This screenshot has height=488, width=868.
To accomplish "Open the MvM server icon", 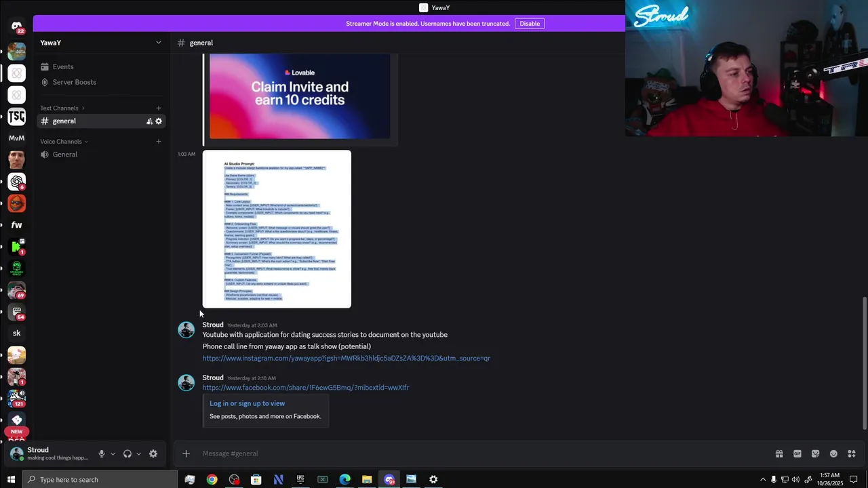I will click(16, 138).
